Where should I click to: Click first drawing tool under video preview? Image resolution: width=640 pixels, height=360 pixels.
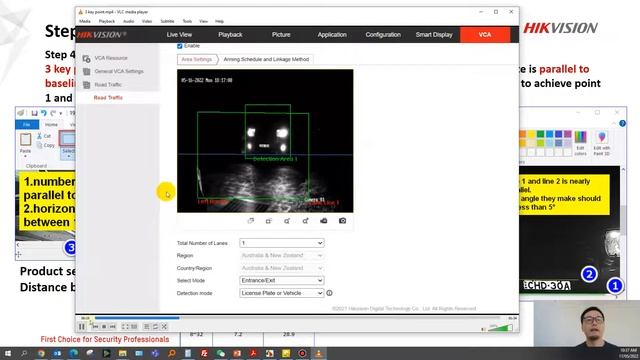pyautogui.click(x=251, y=221)
